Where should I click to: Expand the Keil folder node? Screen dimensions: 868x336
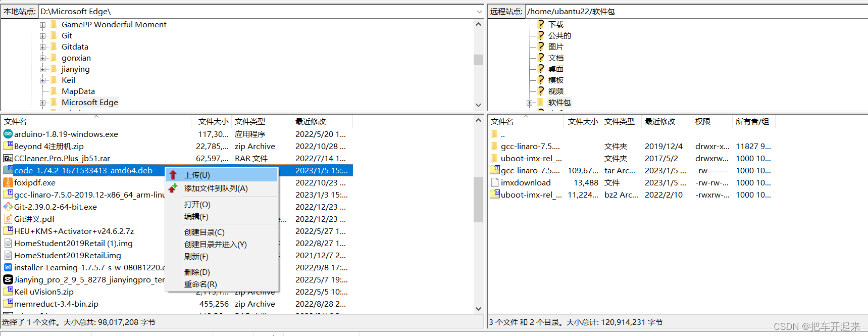pyautogui.click(x=43, y=80)
